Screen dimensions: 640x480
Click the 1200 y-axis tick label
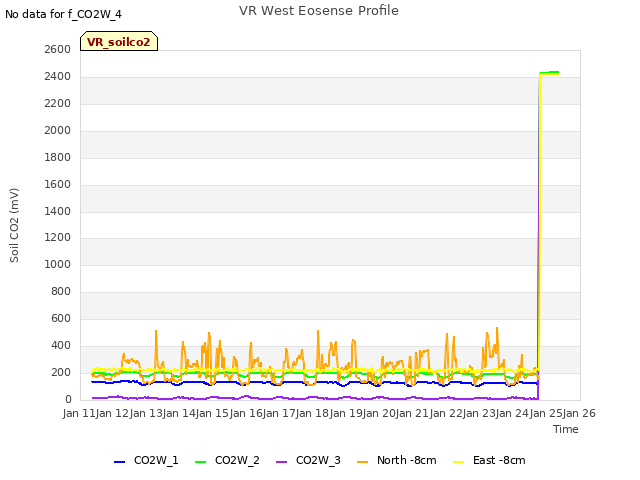pos(58,238)
